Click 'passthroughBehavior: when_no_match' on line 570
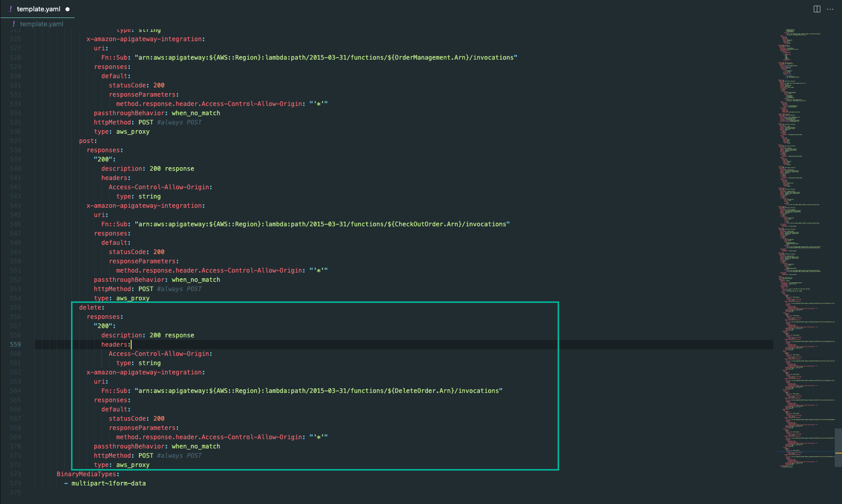 [157, 446]
